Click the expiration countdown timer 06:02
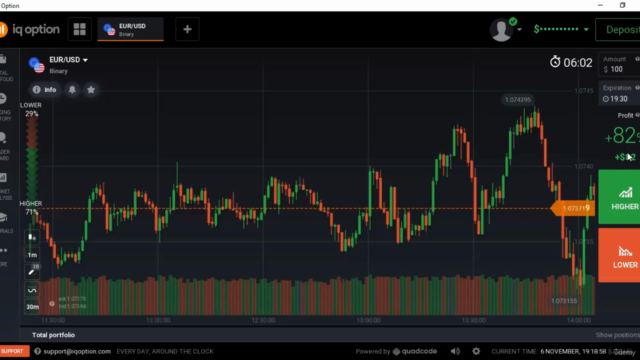640x360 pixels. click(571, 62)
